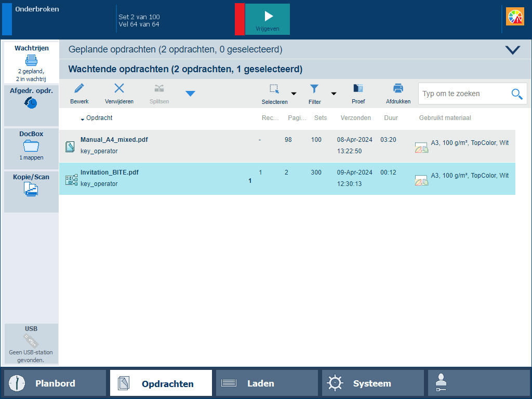Viewport: 532px width, 399px height.
Task: Click the 00:12 duration value
Action: (x=388, y=172)
